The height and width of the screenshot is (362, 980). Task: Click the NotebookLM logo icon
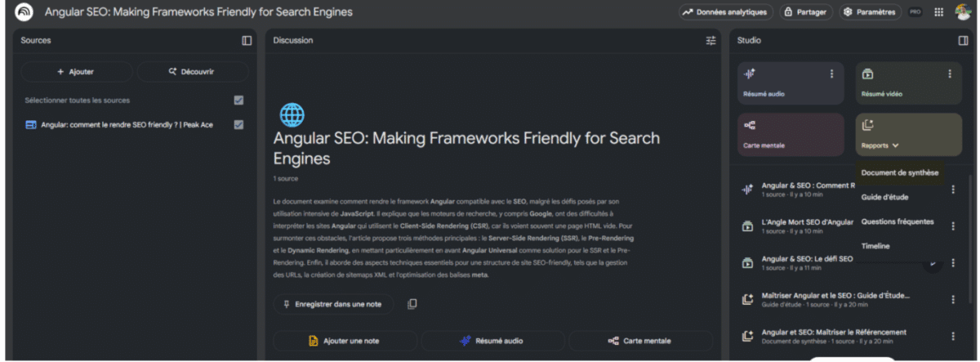[x=24, y=12]
